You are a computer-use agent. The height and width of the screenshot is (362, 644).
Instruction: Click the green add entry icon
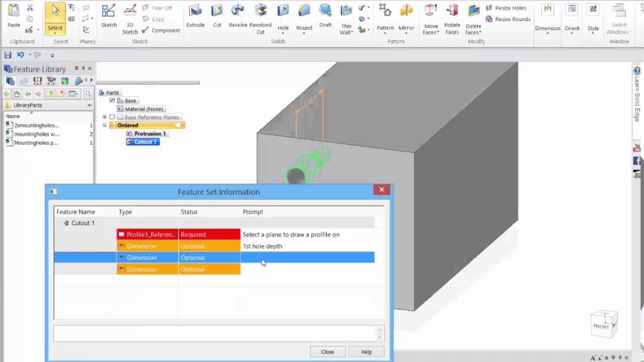tap(7, 94)
